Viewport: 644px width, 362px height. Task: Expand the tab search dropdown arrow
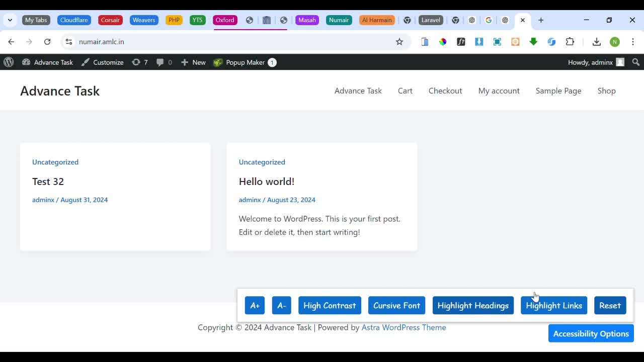click(x=10, y=20)
